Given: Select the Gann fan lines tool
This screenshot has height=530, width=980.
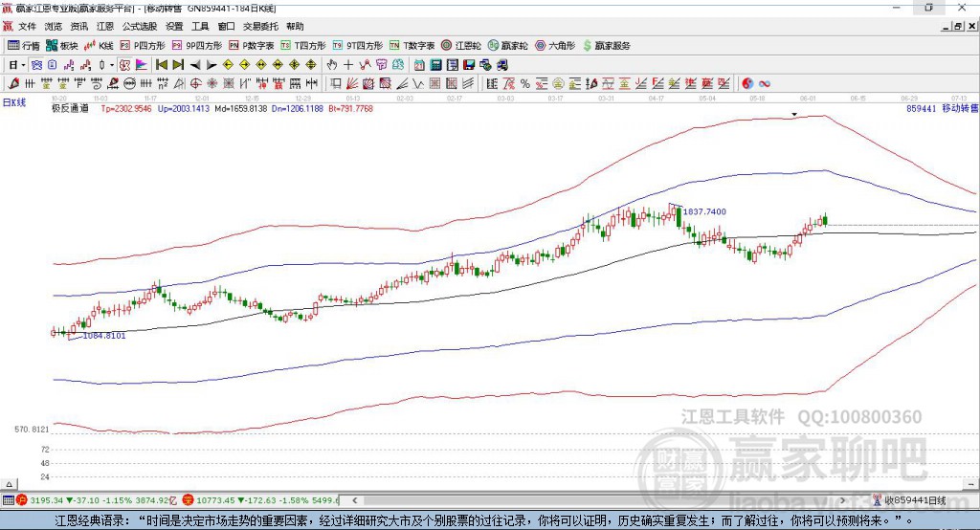Looking at the screenshot, I should [x=352, y=83].
